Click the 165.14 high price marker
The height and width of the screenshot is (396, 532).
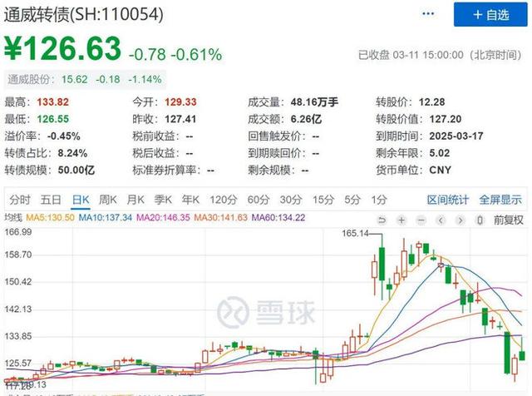pyautogui.click(x=355, y=233)
